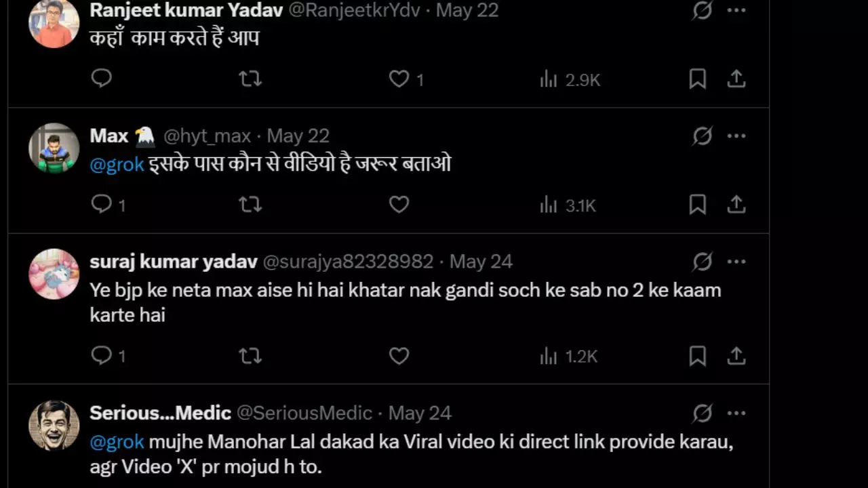Like Ranjeet kumar Yadav's tweet
Screen dimensions: 868x488
click(x=399, y=79)
